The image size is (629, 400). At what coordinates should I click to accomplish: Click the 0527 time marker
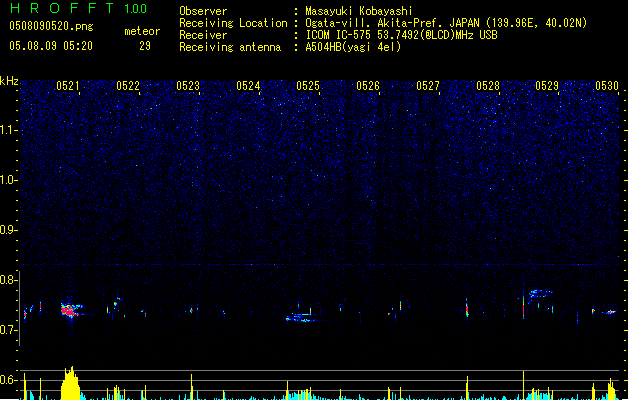428,86
